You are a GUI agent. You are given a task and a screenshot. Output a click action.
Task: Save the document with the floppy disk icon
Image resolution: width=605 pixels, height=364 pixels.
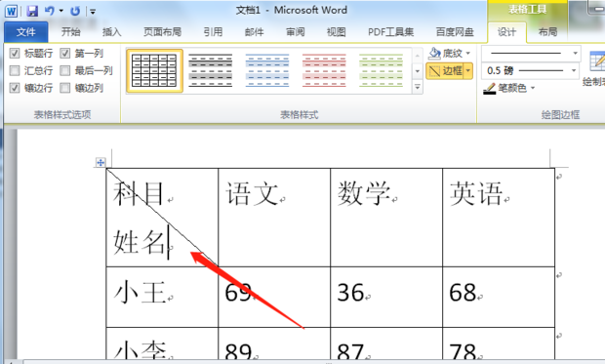pos(32,11)
